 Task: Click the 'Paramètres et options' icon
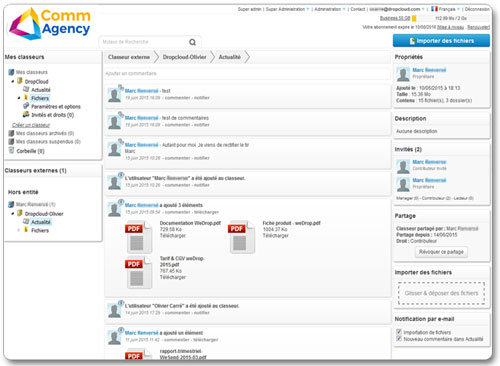pos(26,106)
